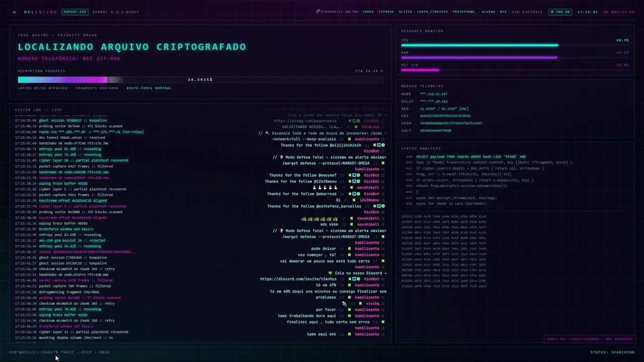This screenshot has width=644, height=362.
Task: Open the pixgg.com/pequenaeva link
Action: click(x=305, y=121)
